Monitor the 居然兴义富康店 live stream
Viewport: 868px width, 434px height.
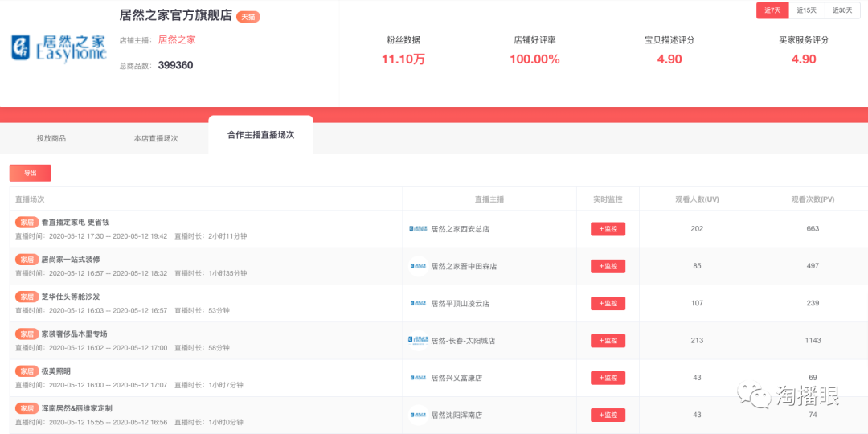(x=608, y=378)
